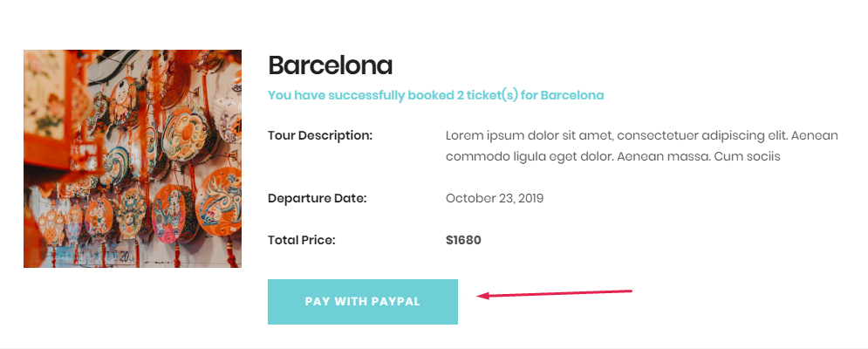
Task: Click the Tour Description label
Action: tap(320, 135)
